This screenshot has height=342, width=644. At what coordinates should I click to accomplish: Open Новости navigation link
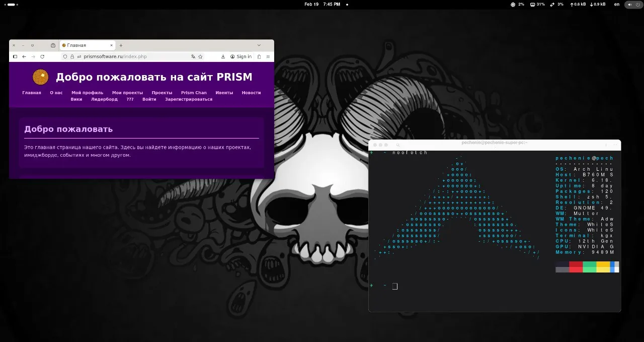pos(251,93)
